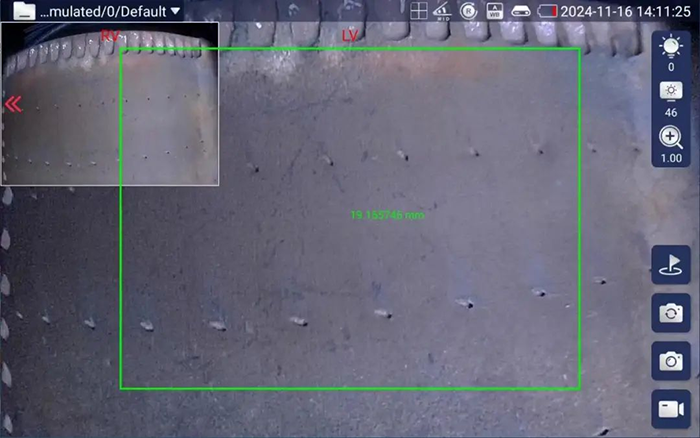
Task: Toggle the grid overlay icon
Action: (x=419, y=11)
